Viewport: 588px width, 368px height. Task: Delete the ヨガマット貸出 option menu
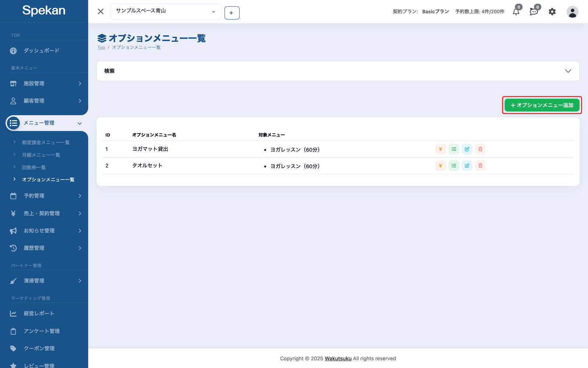pos(480,149)
